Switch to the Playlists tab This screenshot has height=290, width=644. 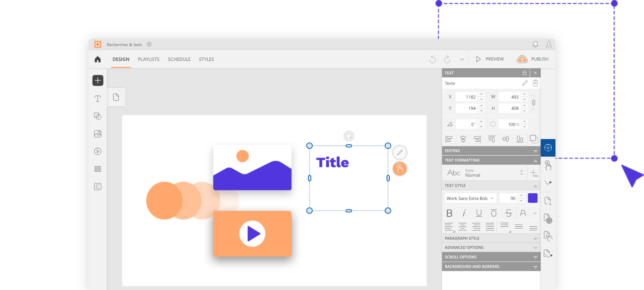pos(148,59)
